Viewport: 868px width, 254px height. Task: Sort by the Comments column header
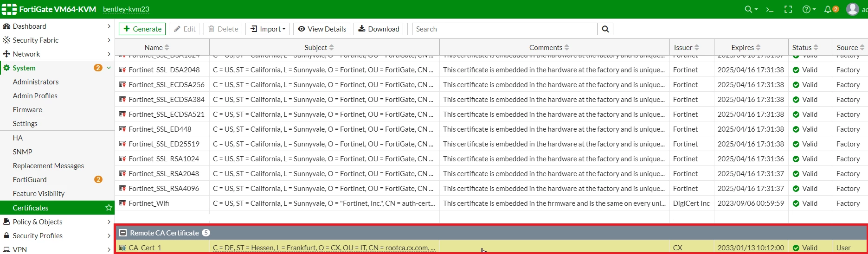(549, 47)
